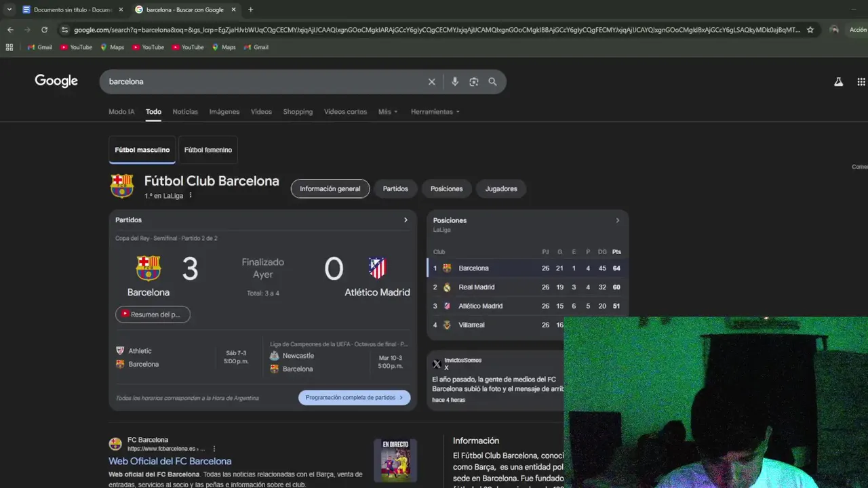
Task: Click the Villarreal crest in standings
Action: click(x=447, y=325)
